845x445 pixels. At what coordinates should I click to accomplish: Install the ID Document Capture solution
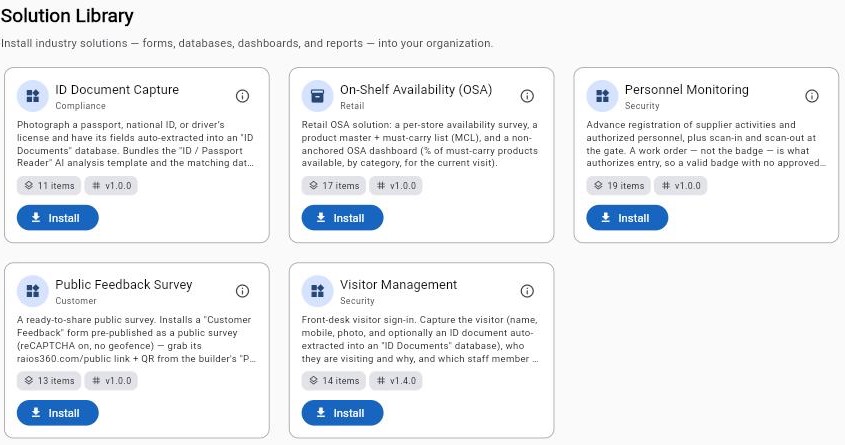click(58, 218)
